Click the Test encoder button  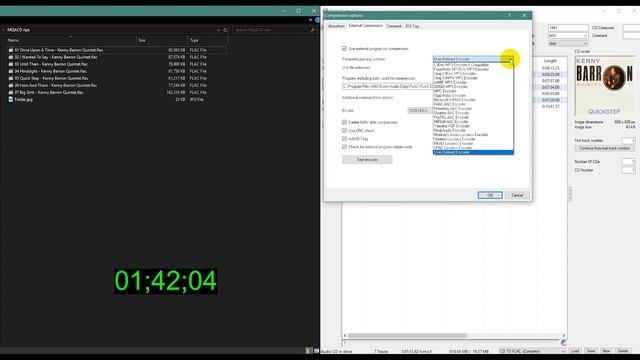pyautogui.click(x=367, y=160)
